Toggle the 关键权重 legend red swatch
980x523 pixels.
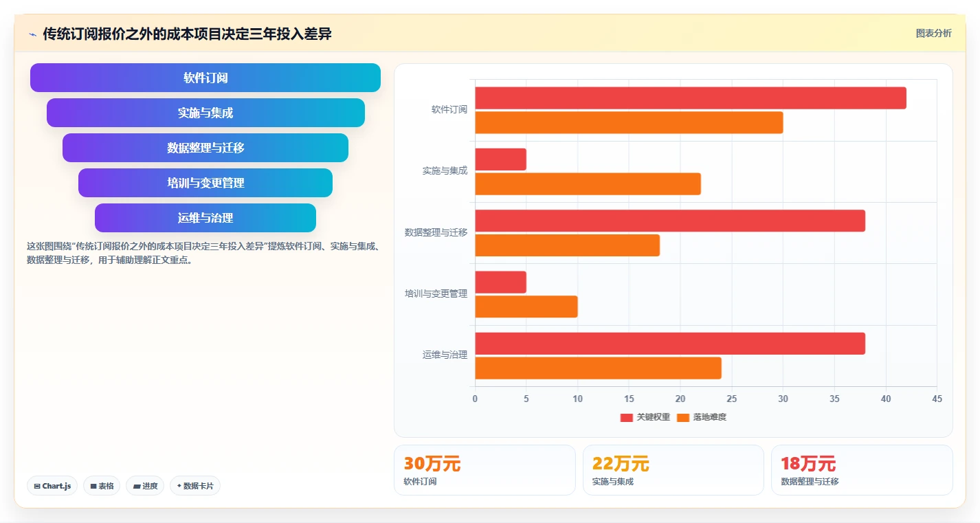tap(626, 417)
